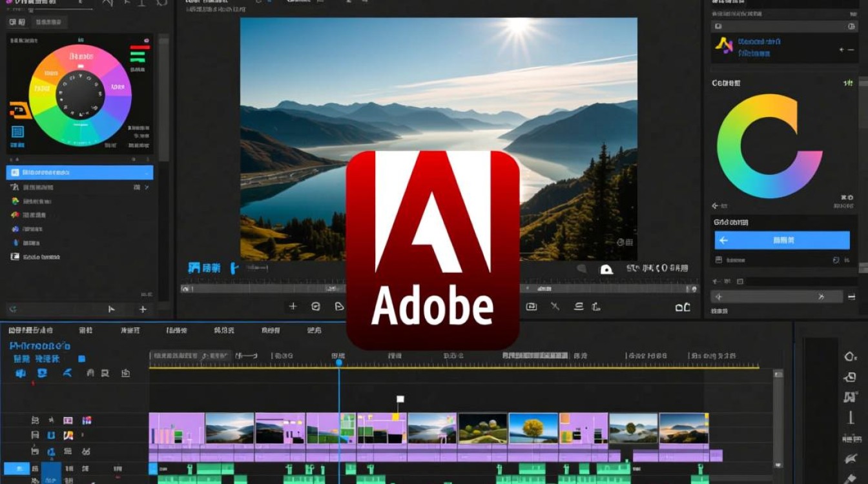Image resolution: width=868 pixels, height=484 pixels.
Task: Click the scrubber bar directly under the video preview
Action: click(x=439, y=288)
